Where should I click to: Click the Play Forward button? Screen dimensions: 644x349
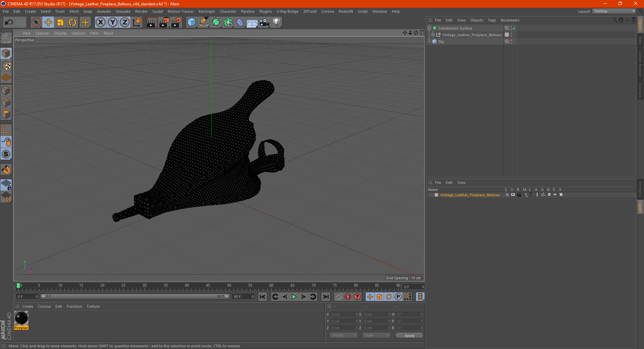294,297
